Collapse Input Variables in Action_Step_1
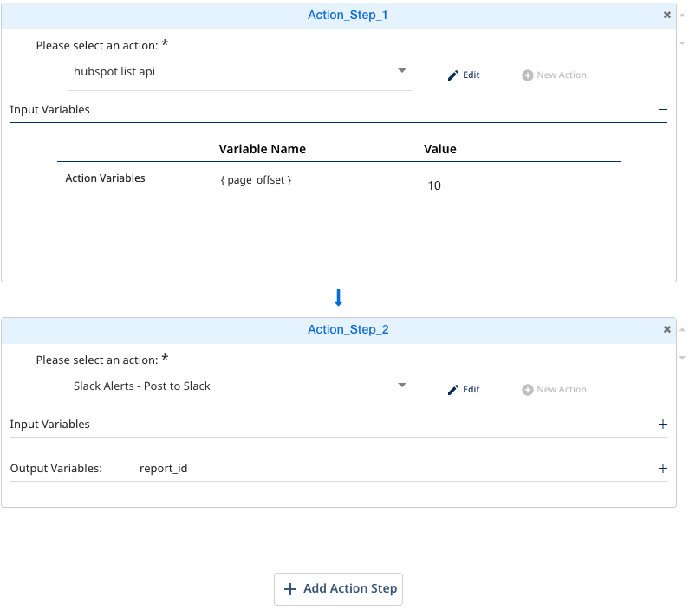 [663, 110]
